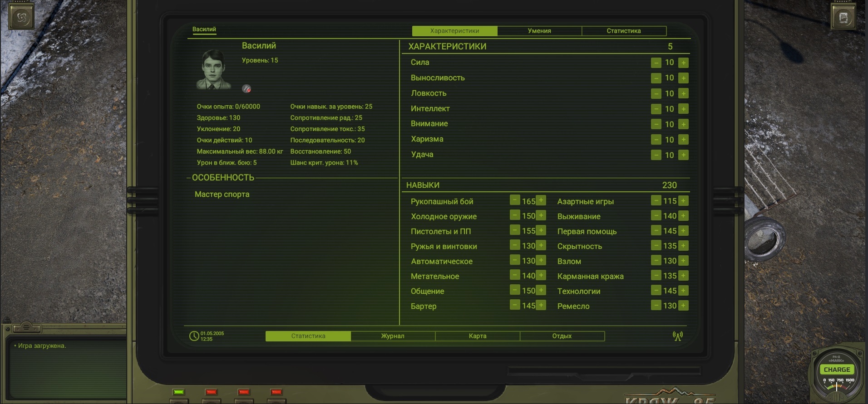Reduce the Первая помощь skill

tap(656, 230)
